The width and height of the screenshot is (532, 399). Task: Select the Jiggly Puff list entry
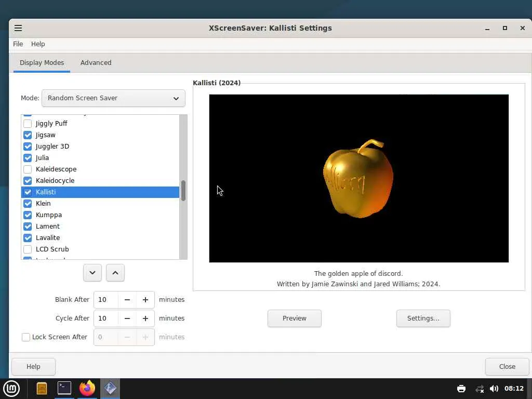click(100, 124)
